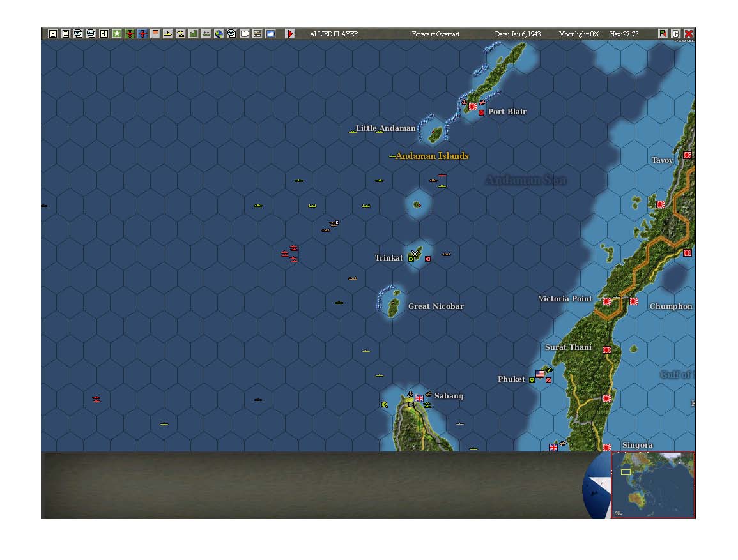This screenshot has height=560, width=738.
Task: Click the 'Andaman Sea' label
Action: click(x=526, y=180)
